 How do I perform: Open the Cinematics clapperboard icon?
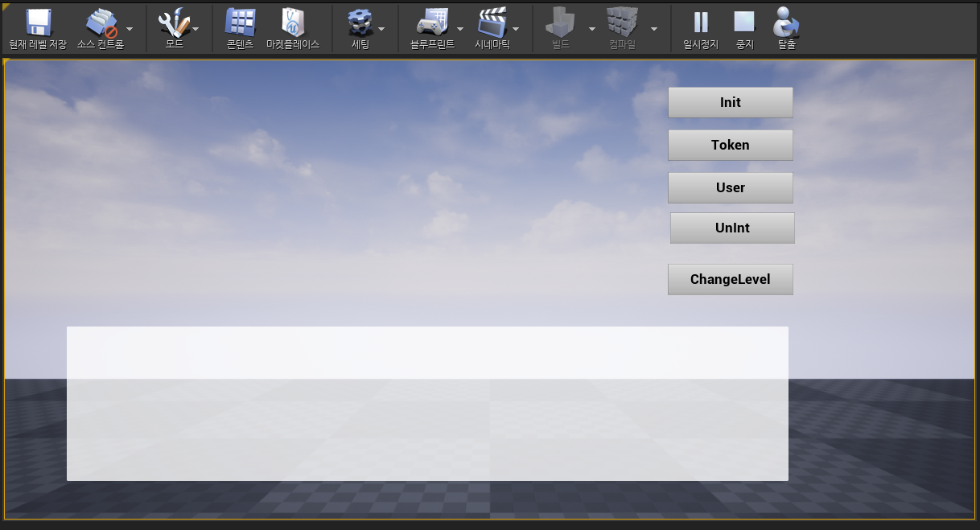(x=492, y=29)
